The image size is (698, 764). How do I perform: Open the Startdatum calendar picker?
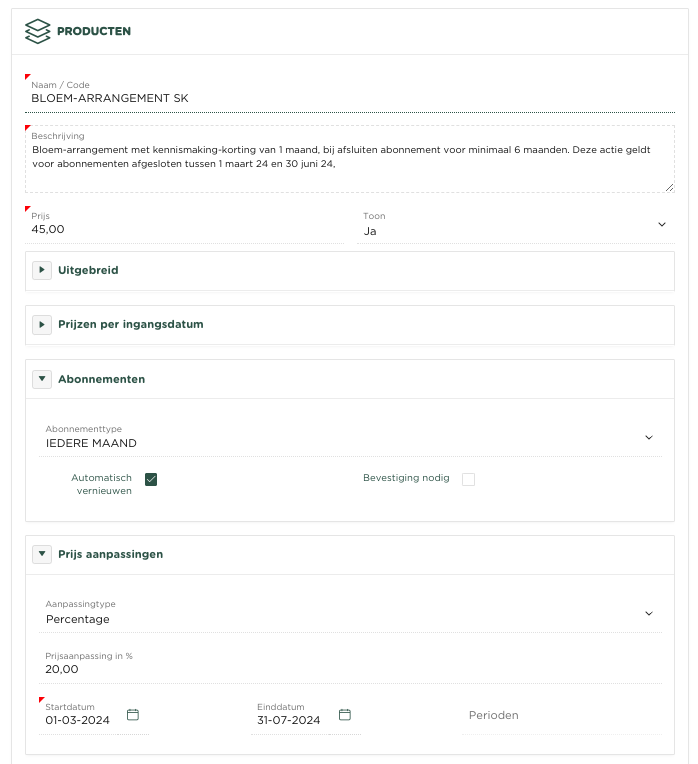pyautogui.click(x=133, y=715)
